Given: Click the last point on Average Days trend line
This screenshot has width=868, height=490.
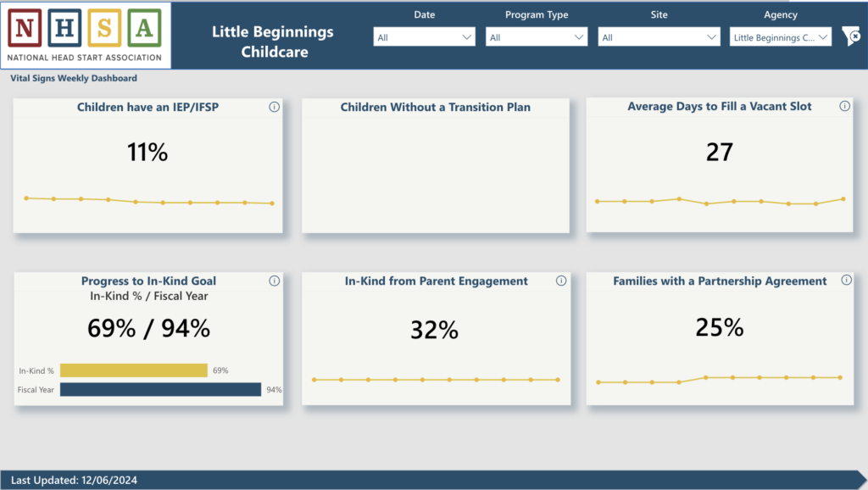Looking at the screenshot, I should click(x=843, y=199).
